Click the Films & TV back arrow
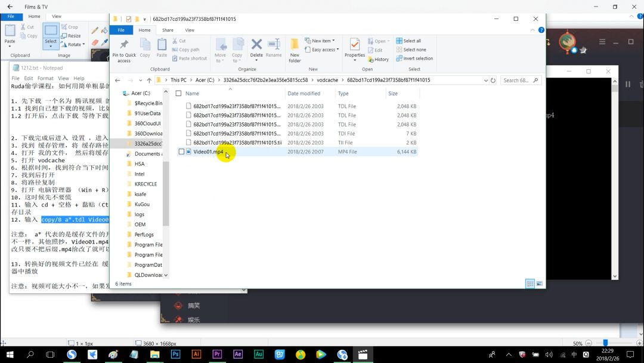The width and height of the screenshot is (644, 363). coord(10,7)
